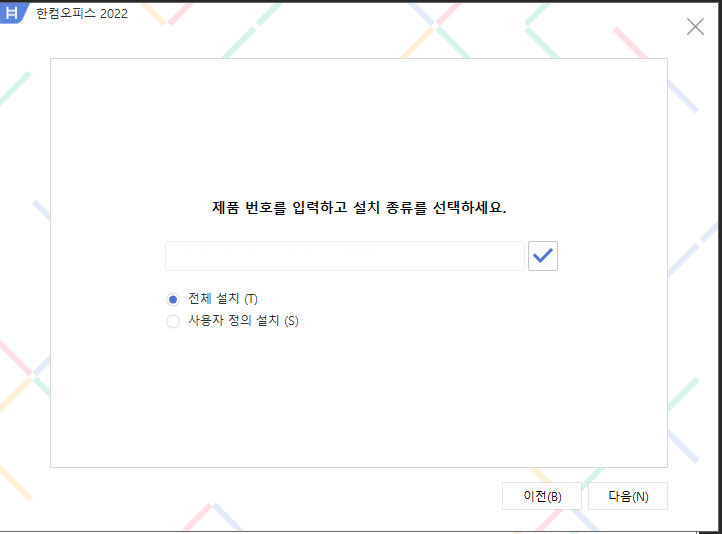Focus the product number input field
Image resolution: width=722 pixels, height=534 pixels.
pyautogui.click(x=344, y=256)
